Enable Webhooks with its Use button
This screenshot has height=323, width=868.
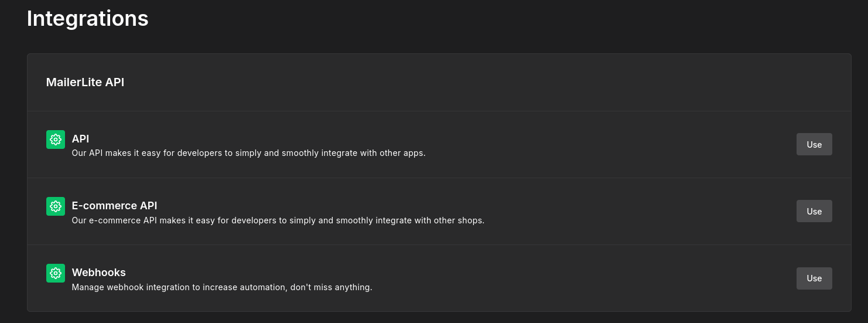click(814, 278)
